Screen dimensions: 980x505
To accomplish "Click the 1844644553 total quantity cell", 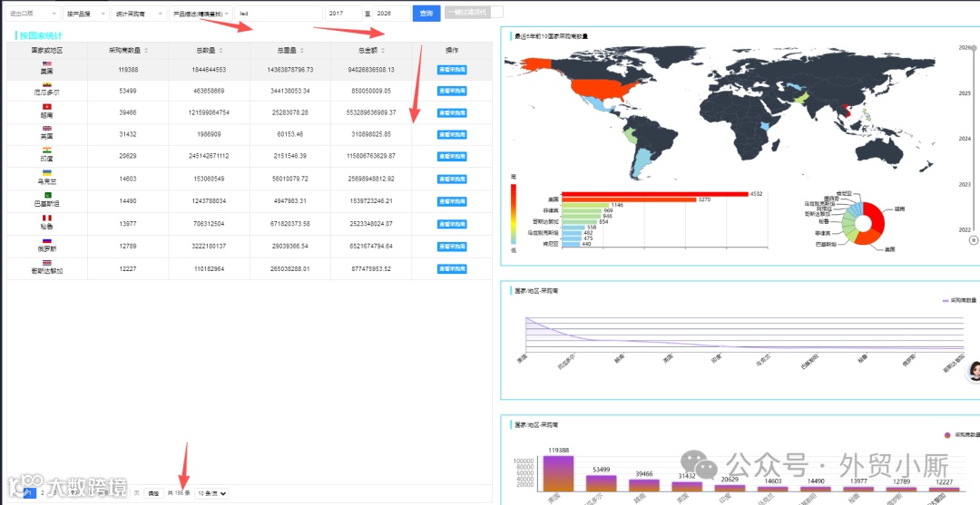I will pos(210,70).
